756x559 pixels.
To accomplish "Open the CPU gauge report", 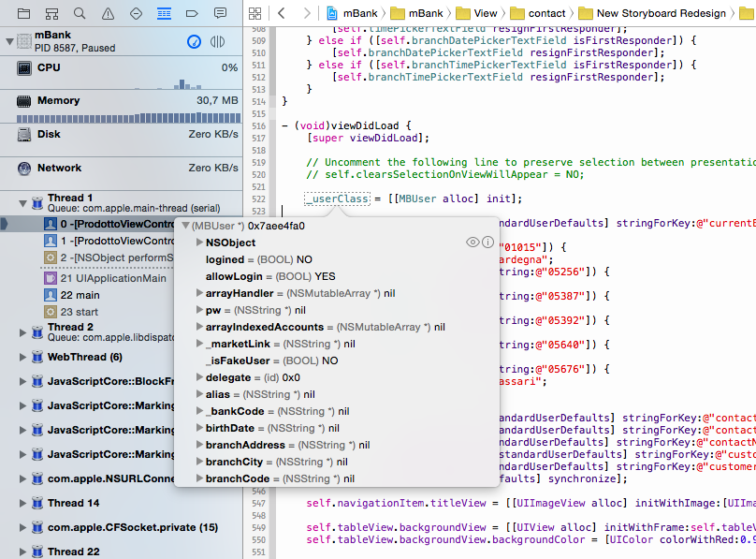I will tap(121, 73).
